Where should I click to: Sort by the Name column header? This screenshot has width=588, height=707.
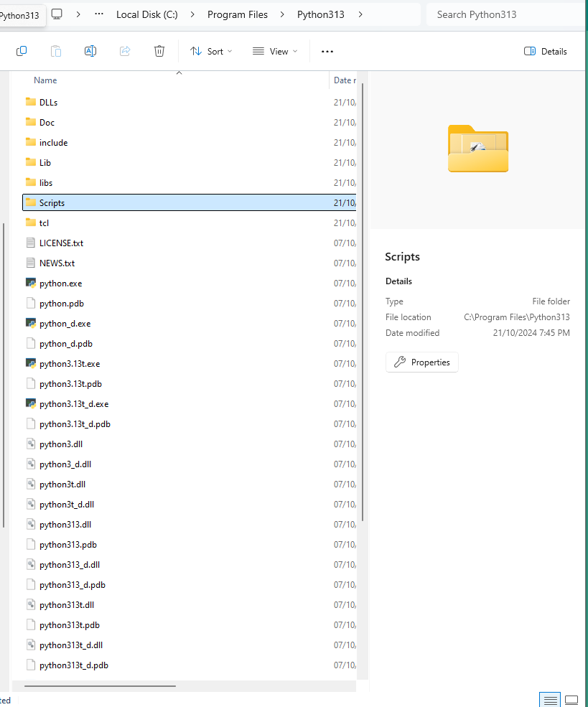[x=45, y=80]
